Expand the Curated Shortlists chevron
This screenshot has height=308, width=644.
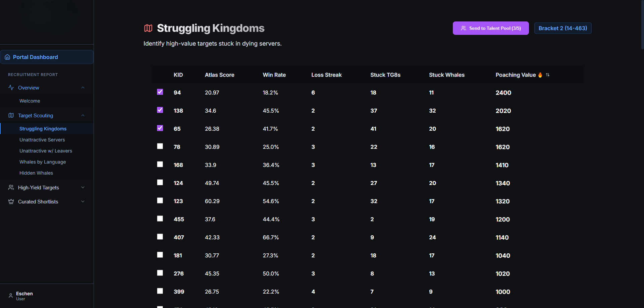point(83,201)
